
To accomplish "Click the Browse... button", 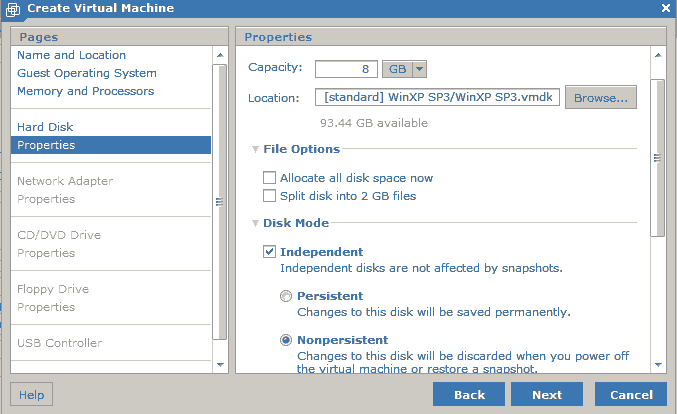I will pyautogui.click(x=601, y=98).
